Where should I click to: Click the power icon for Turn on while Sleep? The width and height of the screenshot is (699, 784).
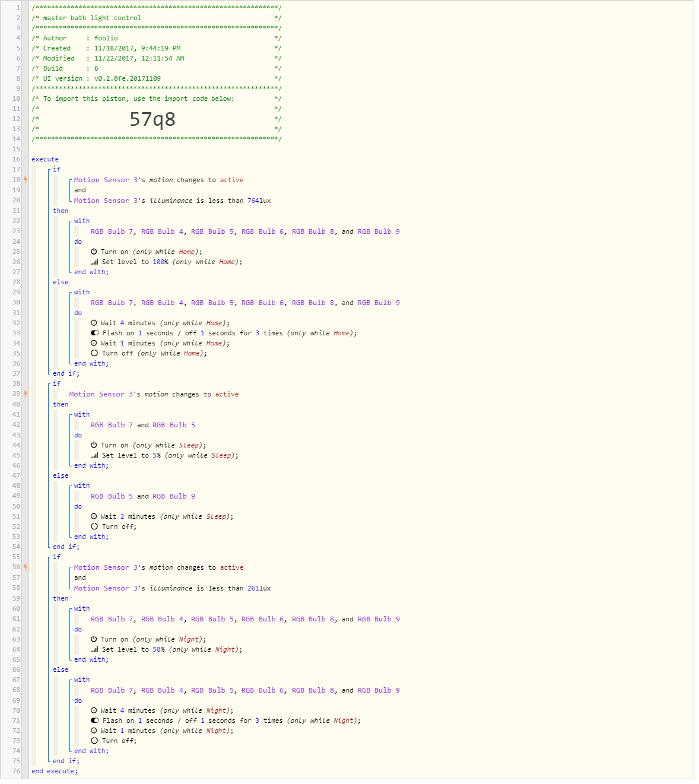point(94,445)
